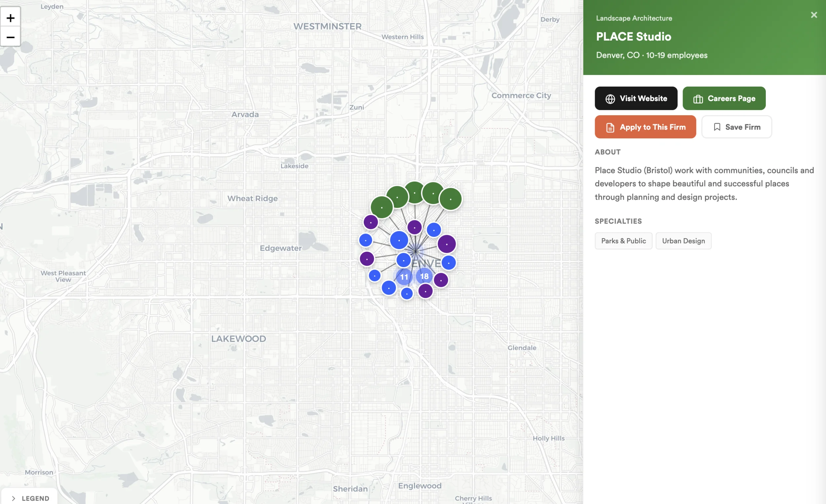Screen dimensions: 826x504
Task: Click the Landscape Architecture category label
Action: pos(634,18)
